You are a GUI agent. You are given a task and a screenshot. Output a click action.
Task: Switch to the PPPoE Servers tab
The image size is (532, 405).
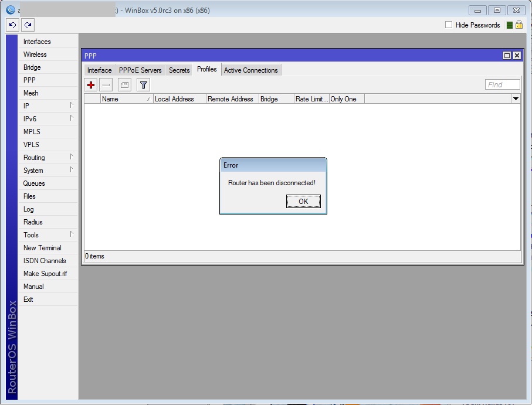[140, 70]
